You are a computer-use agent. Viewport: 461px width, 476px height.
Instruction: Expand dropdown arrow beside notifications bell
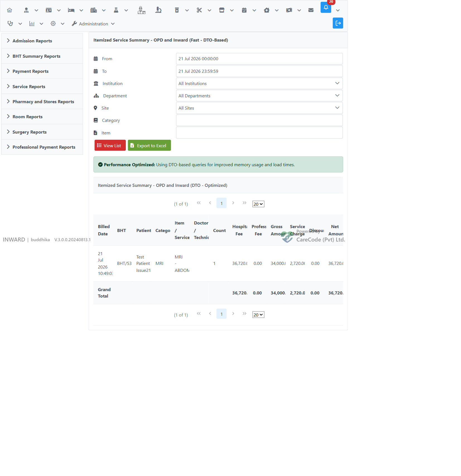pyautogui.click(x=338, y=10)
